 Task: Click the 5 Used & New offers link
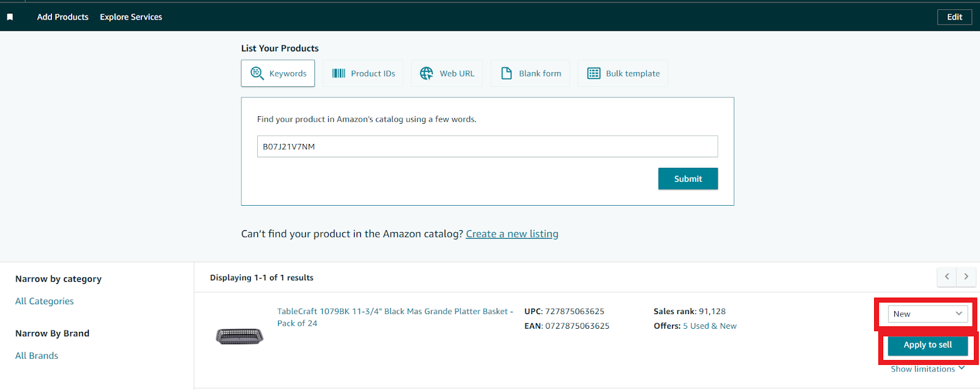(x=710, y=326)
